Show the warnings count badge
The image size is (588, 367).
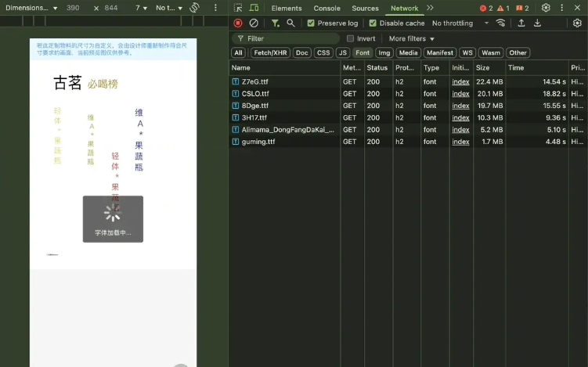tap(503, 9)
